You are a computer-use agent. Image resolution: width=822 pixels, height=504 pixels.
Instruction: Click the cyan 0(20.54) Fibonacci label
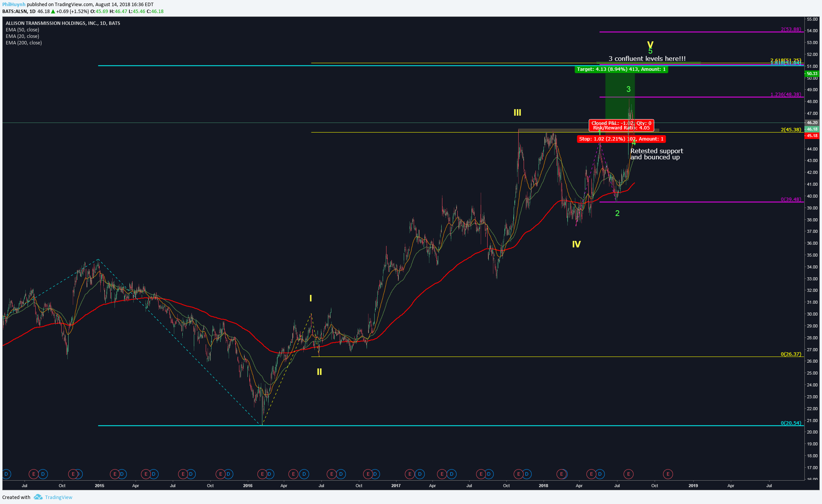[791, 423]
